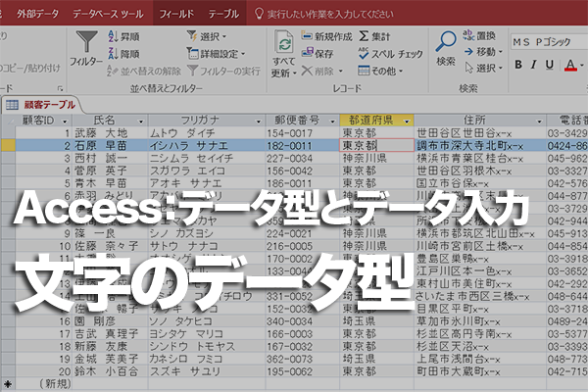Click the table select-all corner box
The image size is (588, 392).
pos(8,121)
